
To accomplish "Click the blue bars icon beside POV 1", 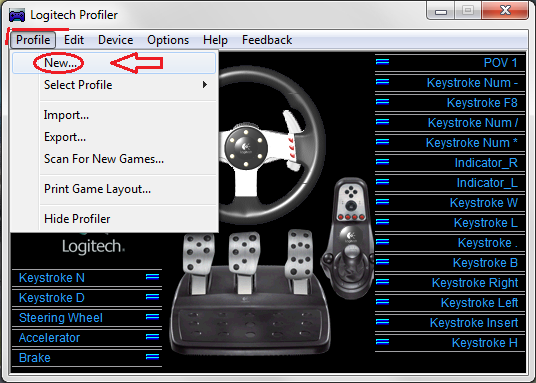I will 382,62.
